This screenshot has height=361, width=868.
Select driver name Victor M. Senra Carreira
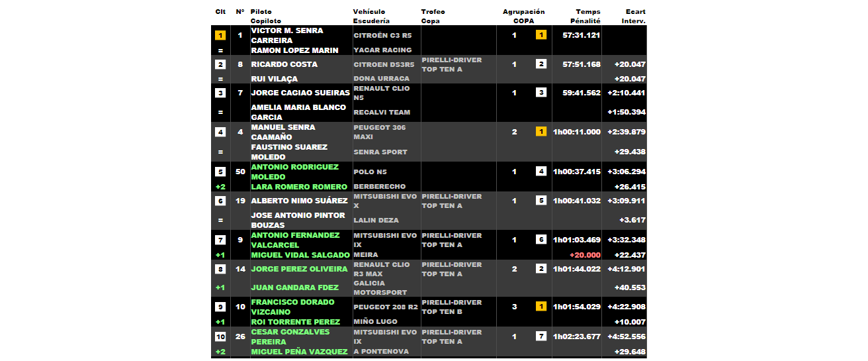[x=287, y=36]
